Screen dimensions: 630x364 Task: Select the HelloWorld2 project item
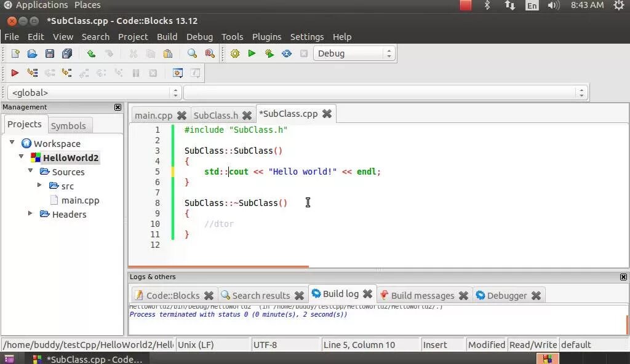tap(71, 158)
